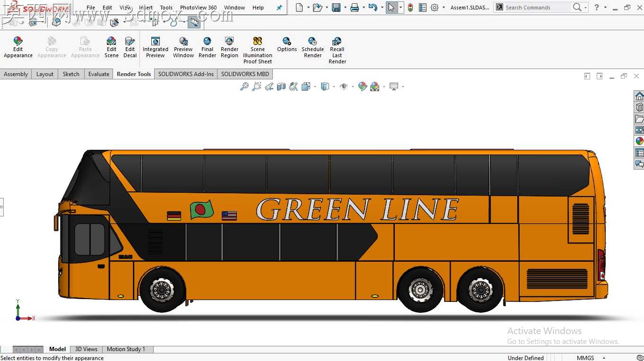The width and height of the screenshot is (644, 361).
Task: Activate the Section View tool
Action: [x=281, y=86]
